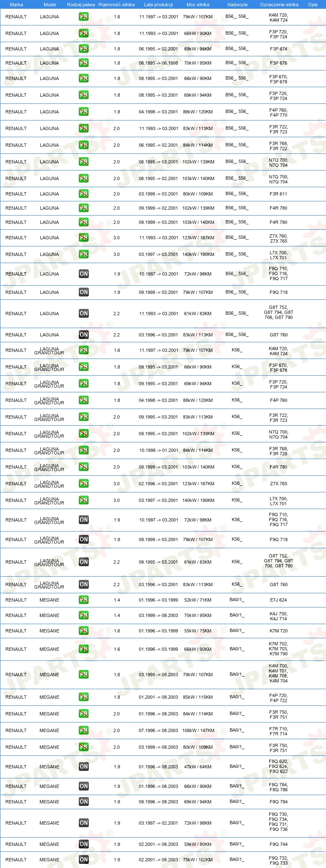Click the petrol icon in the Z7X 760, Z7X 765 row

point(84,238)
